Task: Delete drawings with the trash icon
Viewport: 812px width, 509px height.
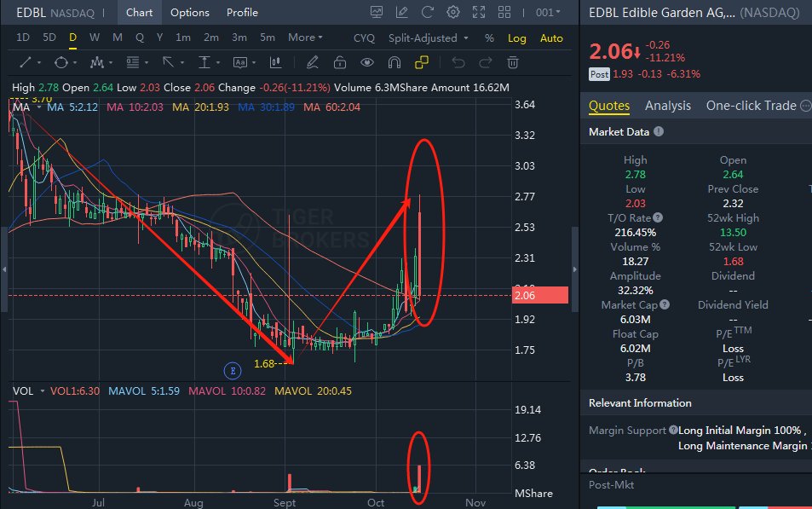Action: [x=513, y=63]
